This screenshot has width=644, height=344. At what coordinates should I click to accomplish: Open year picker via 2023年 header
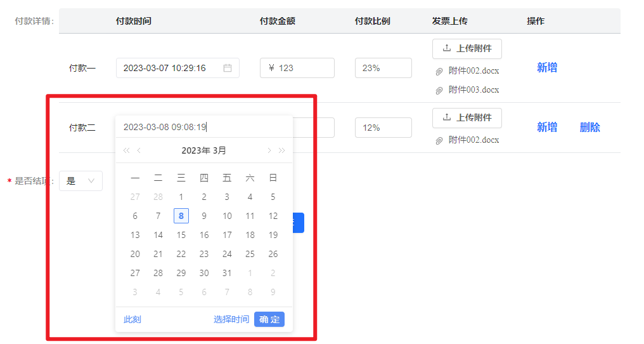(196, 150)
